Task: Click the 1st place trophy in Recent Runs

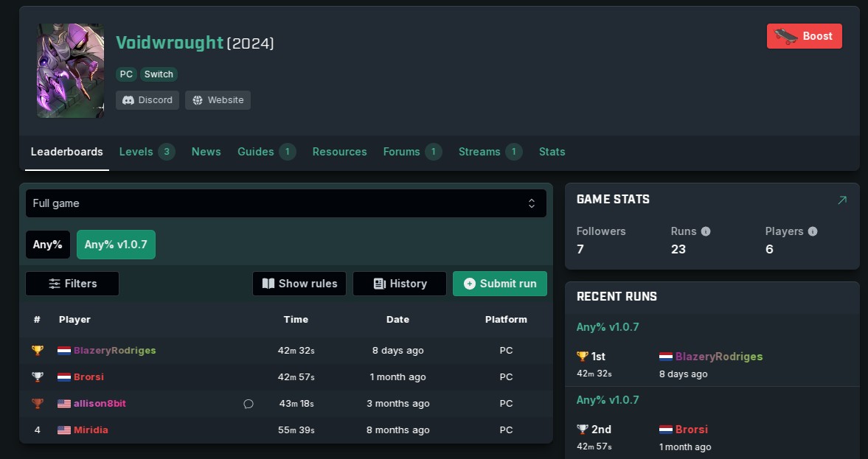Action: tap(583, 357)
